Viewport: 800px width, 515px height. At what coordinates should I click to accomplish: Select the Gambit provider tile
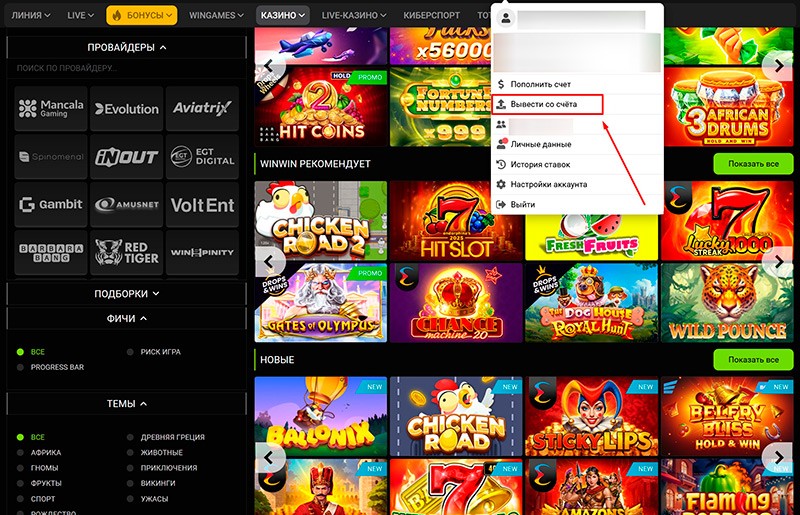tap(51, 205)
